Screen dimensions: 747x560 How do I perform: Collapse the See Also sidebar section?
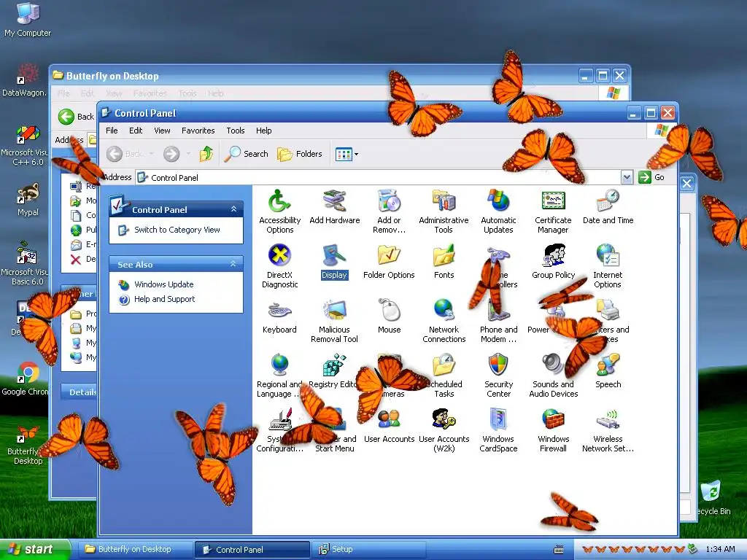click(x=233, y=264)
